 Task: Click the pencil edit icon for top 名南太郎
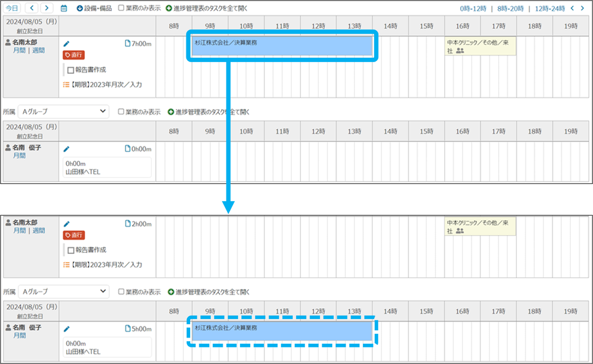pos(66,44)
